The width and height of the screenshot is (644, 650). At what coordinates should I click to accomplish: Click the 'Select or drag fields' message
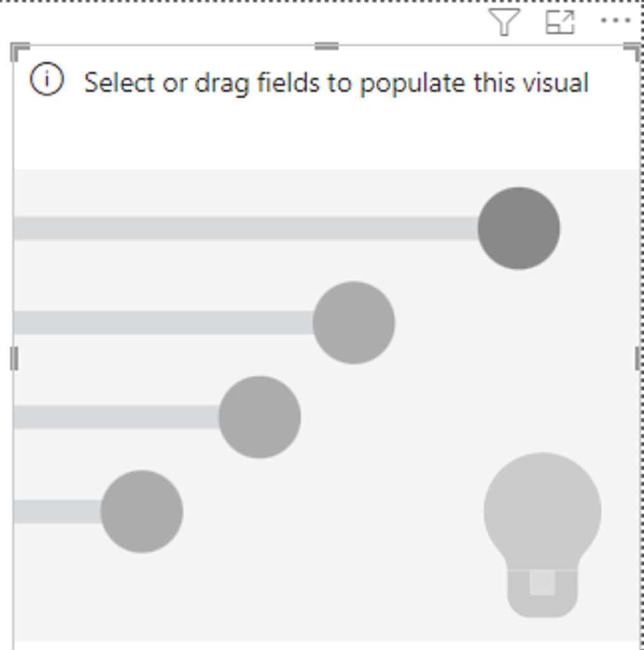337,83
